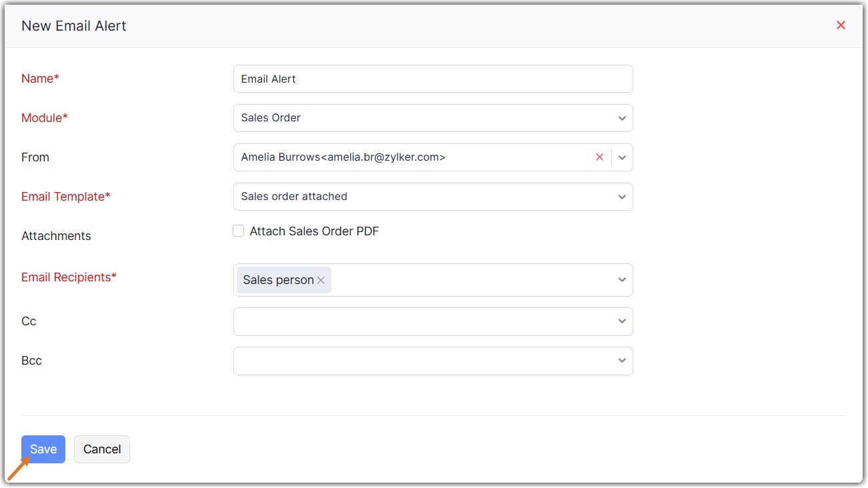Cancel the email alert creation

pos(102,449)
